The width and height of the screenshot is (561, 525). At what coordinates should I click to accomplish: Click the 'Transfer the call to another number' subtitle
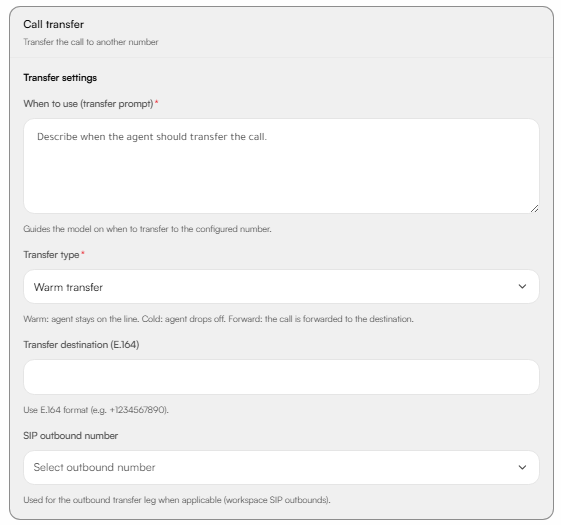click(91, 42)
